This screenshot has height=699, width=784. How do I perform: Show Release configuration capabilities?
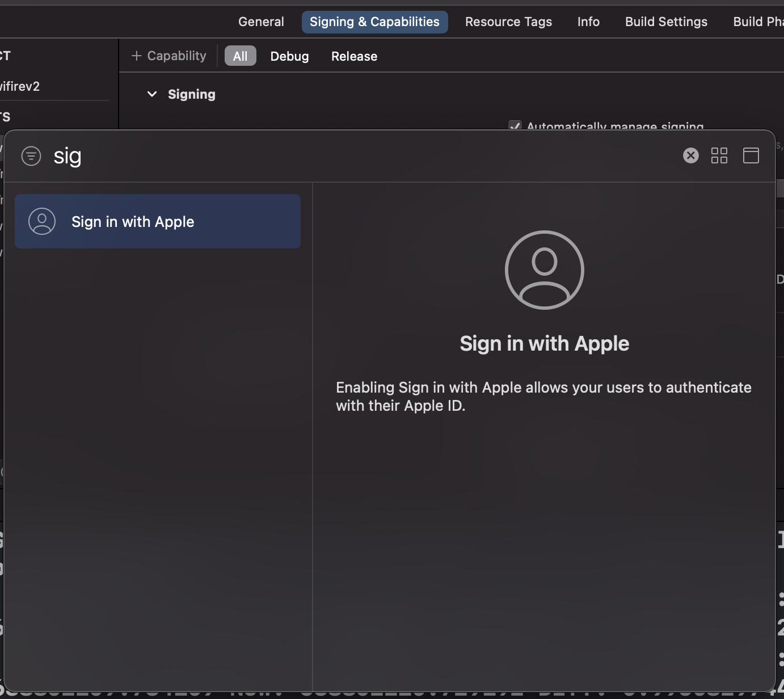[354, 56]
